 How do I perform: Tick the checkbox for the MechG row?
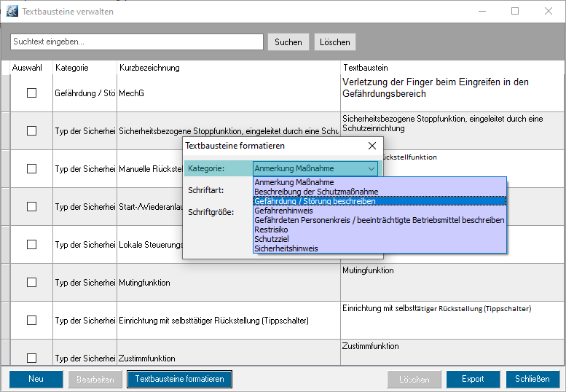[x=31, y=93]
